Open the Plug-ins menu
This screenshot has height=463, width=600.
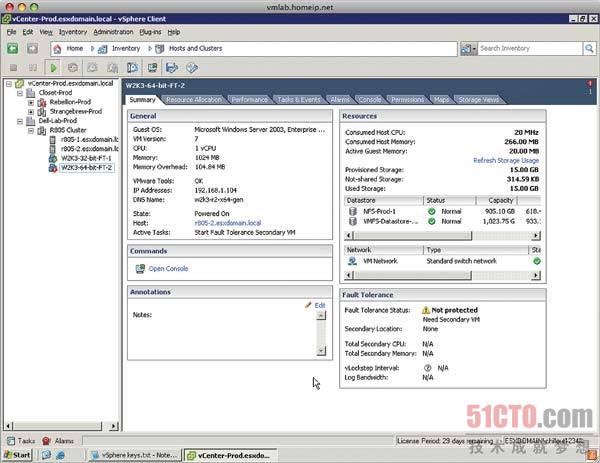150,32
